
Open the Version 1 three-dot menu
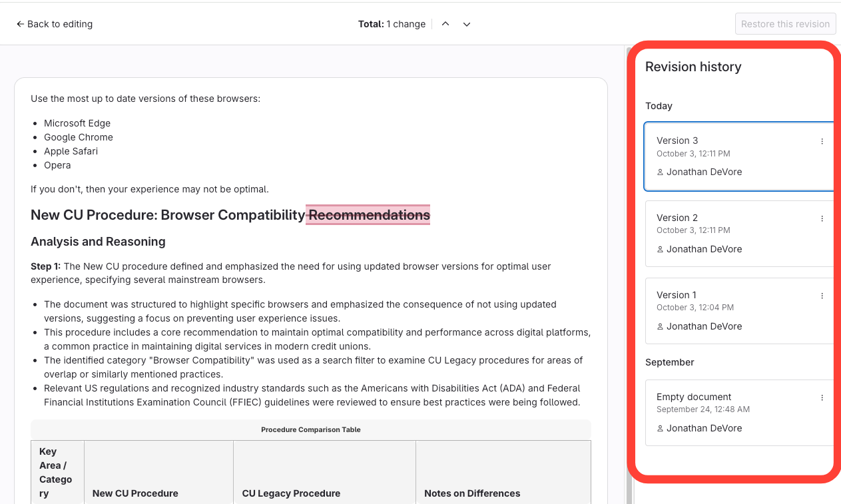point(822,296)
